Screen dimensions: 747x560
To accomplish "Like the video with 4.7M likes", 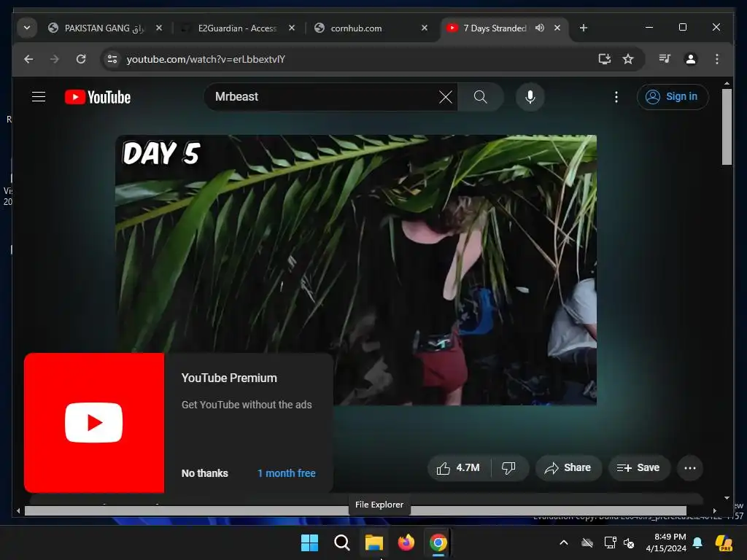I will [x=459, y=468].
